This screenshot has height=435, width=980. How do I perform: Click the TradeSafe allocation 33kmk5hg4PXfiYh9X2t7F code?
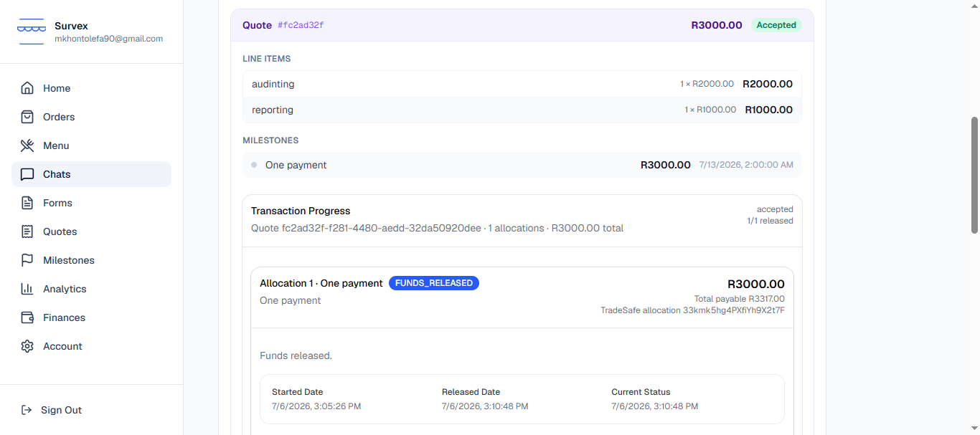[x=692, y=310]
